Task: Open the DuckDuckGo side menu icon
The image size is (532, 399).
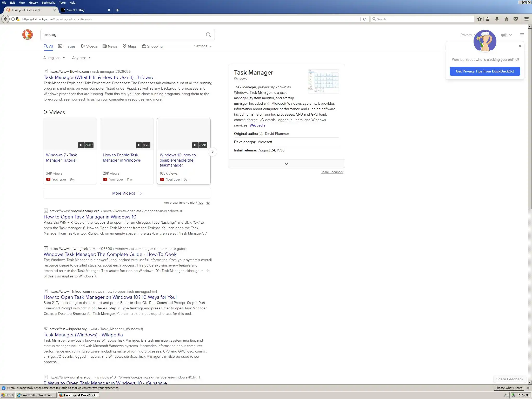Action: (x=522, y=35)
